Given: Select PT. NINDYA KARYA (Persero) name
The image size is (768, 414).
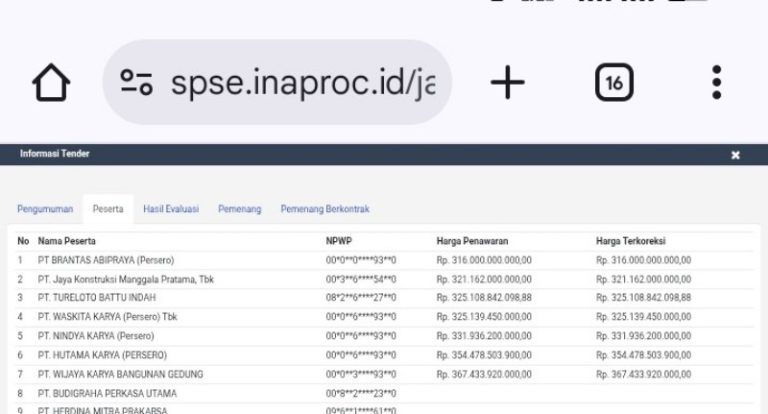Looking at the screenshot, I should [x=96, y=336].
